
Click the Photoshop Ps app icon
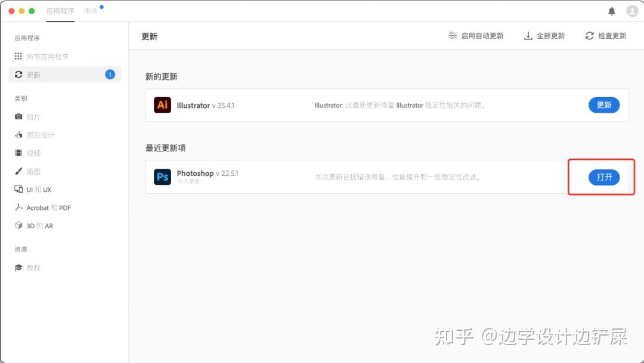162,177
